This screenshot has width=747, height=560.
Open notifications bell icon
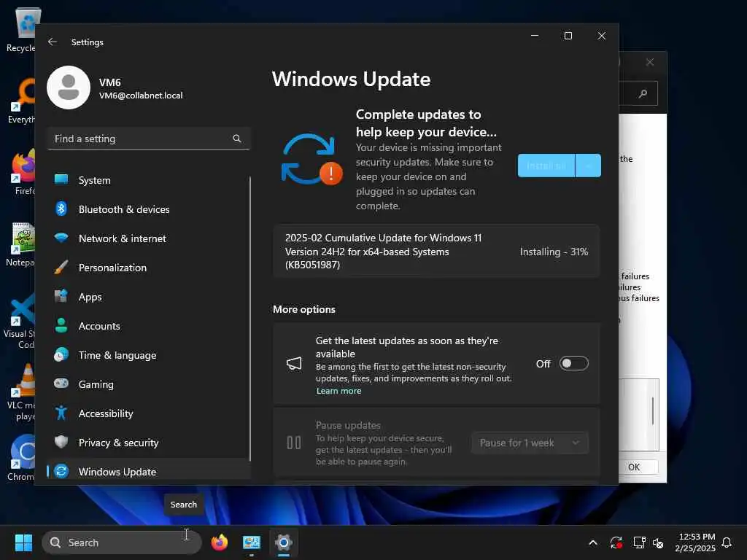[x=727, y=542]
